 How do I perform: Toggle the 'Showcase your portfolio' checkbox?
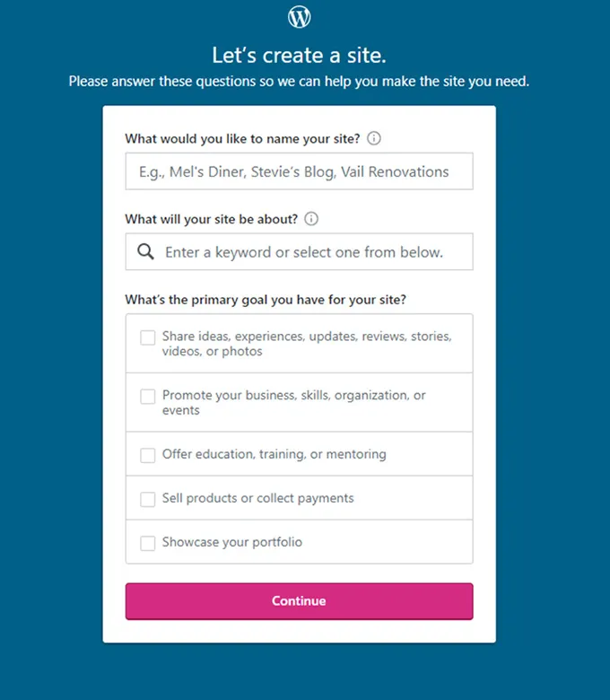pyautogui.click(x=148, y=543)
